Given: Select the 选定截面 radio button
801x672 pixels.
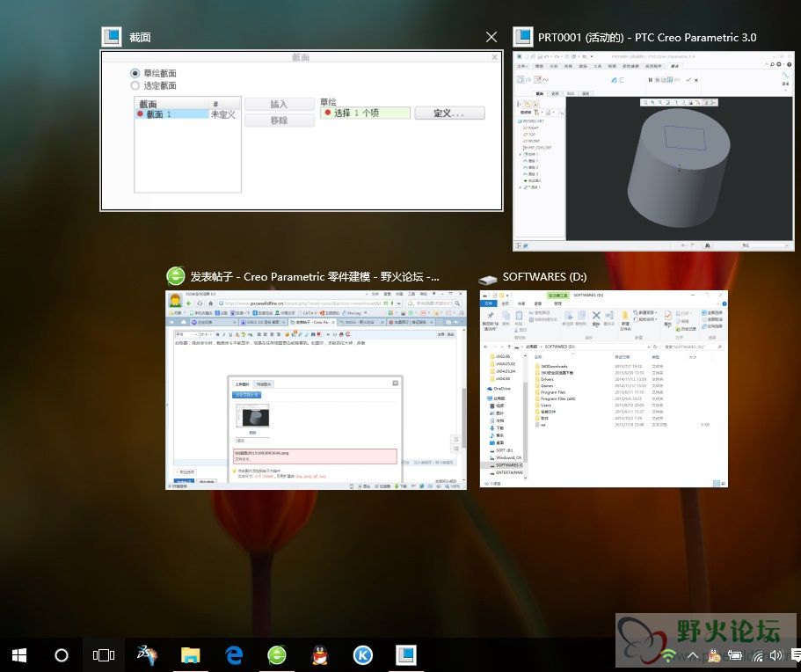Looking at the screenshot, I should pos(135,85).
